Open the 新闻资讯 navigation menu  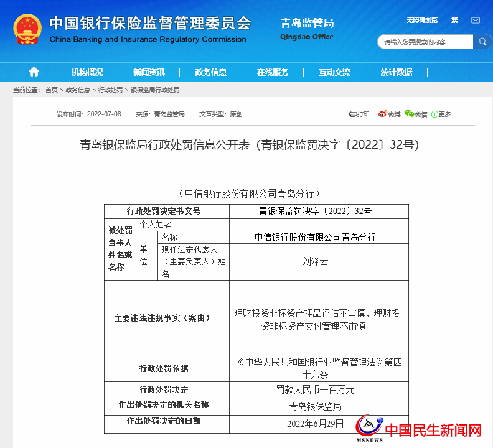point(149,72)
